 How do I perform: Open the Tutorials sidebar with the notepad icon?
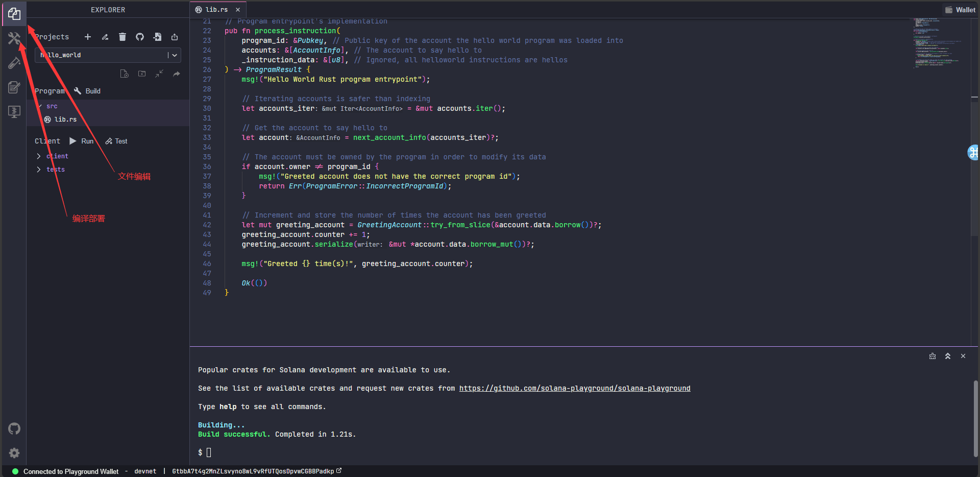(x=14, y=87)
